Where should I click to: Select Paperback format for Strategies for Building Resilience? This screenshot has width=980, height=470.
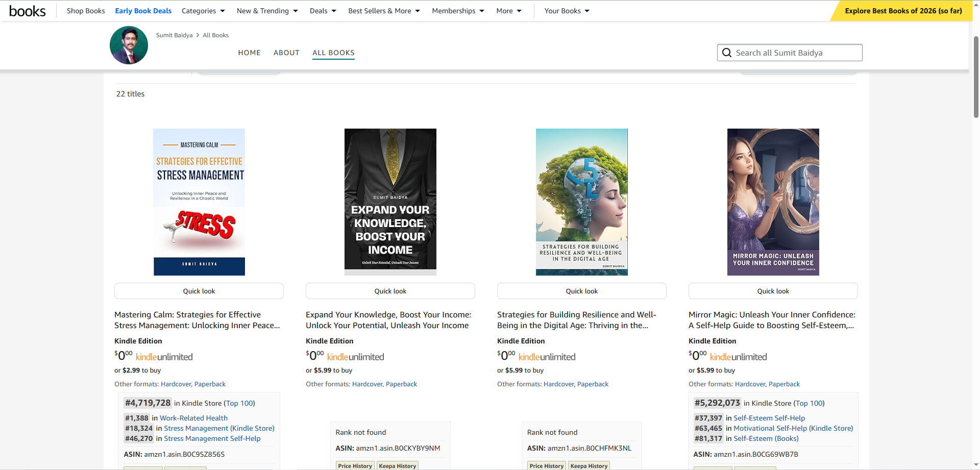click(593, 384)
